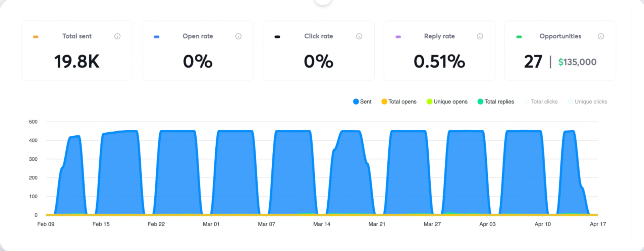The width and height of the screenshot is (644, 251).
Task: Enable the Total clicks legend series
Action: tap(541, 101)
